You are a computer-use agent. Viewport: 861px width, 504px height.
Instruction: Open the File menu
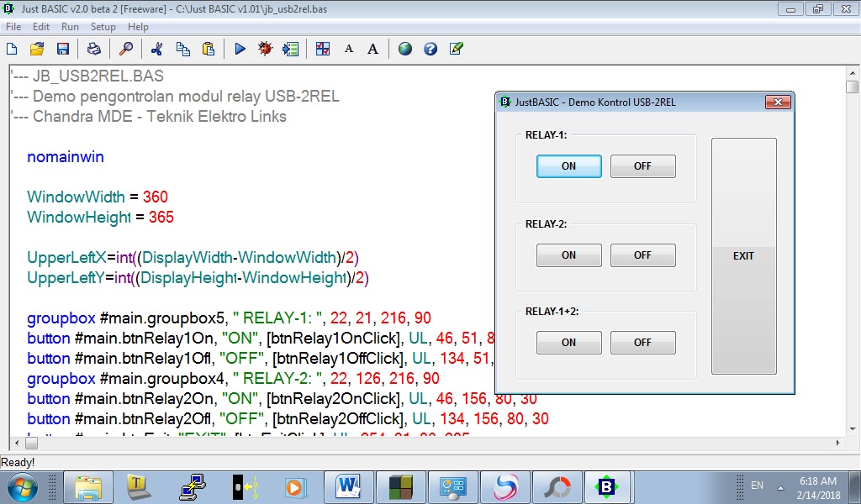(x=13, y=27)
